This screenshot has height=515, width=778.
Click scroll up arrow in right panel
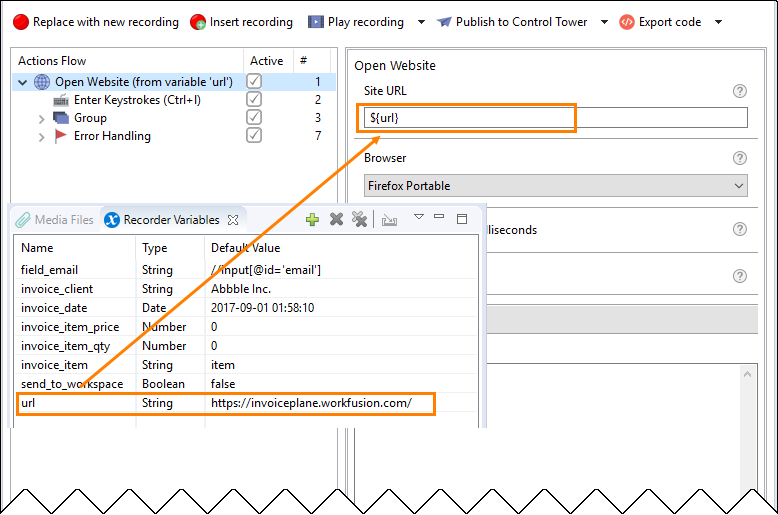click(748, 375)
